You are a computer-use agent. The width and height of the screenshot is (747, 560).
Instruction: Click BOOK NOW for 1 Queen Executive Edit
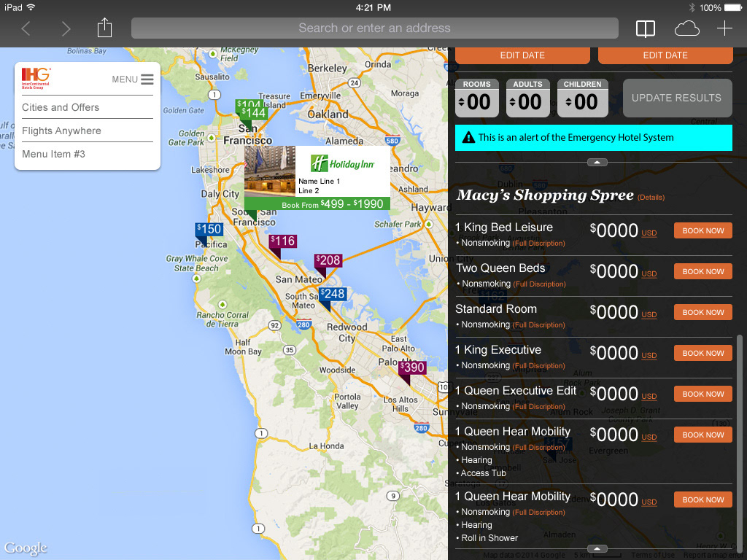703,394
